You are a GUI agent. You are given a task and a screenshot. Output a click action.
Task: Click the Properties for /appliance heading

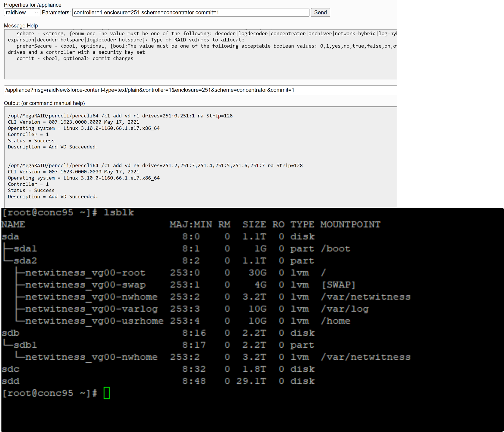(32, 5)
